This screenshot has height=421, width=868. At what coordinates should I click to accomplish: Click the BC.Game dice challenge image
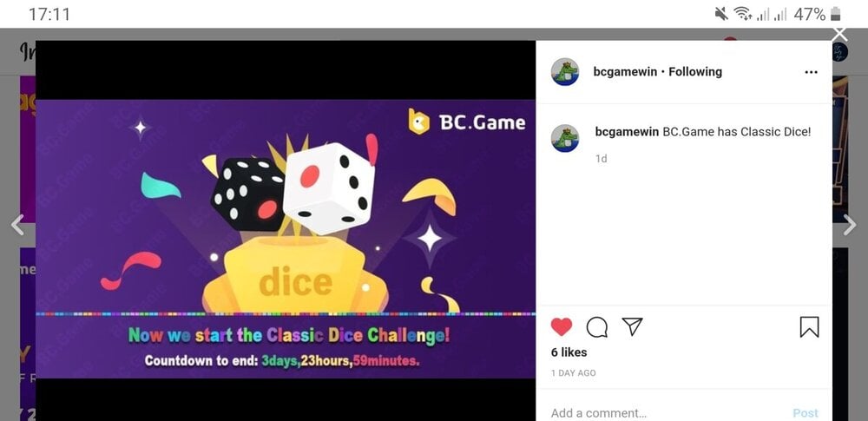[x=286, y=239]
